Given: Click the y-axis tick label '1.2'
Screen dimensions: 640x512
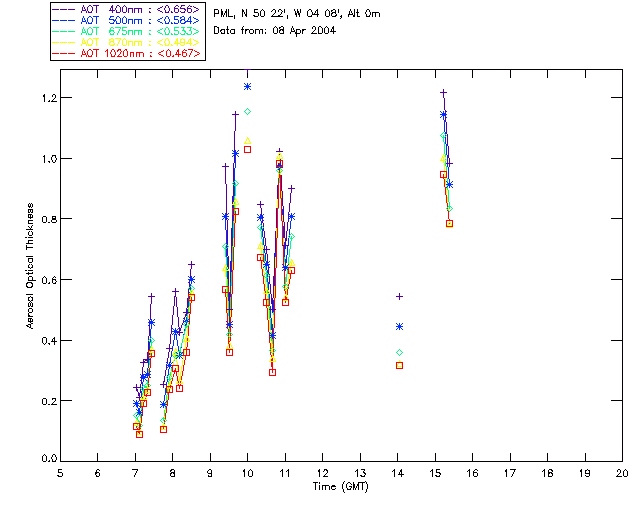Looking at the screenshot, I should coord(49,98).
